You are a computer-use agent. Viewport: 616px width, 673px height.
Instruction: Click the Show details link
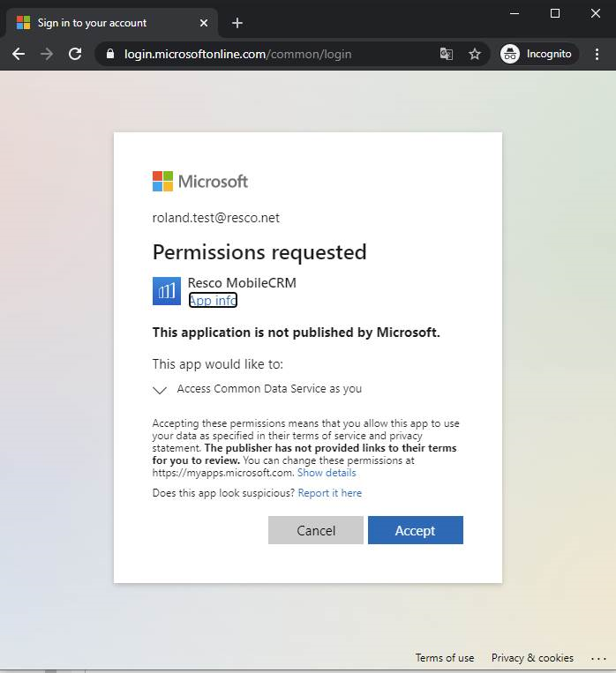(327, 473)
